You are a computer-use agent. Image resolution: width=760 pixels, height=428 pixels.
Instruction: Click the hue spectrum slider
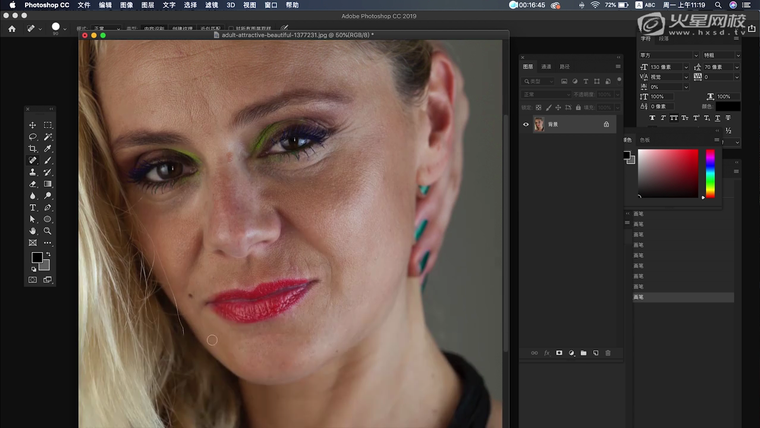tap(710, 173)
